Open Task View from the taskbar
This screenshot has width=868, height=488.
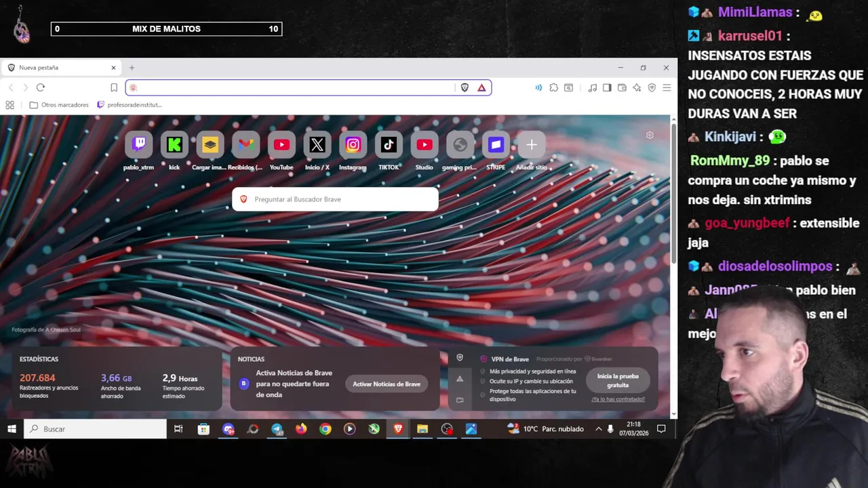point(178,429)
